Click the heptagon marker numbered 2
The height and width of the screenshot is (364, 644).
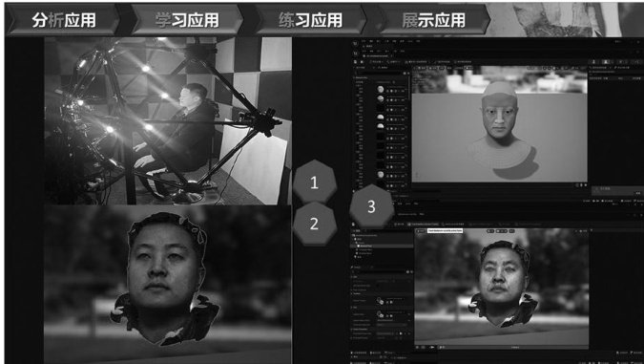tap(314, 224)
